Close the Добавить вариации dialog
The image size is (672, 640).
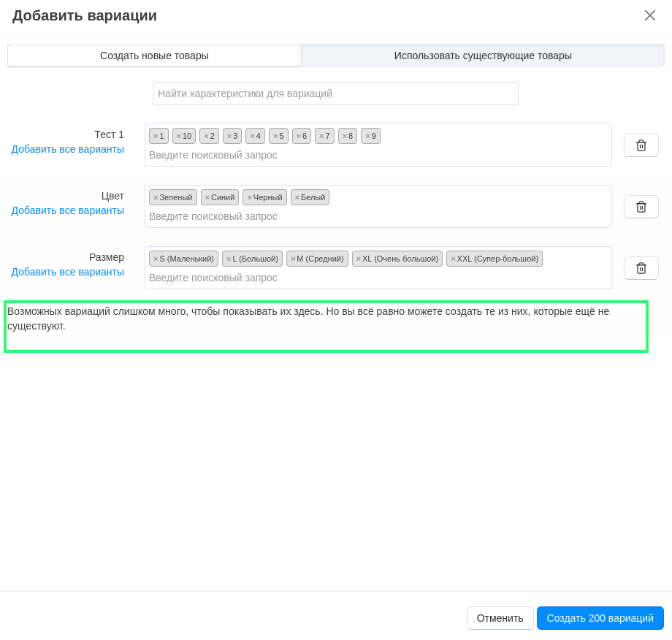click(x=649, y=15)
